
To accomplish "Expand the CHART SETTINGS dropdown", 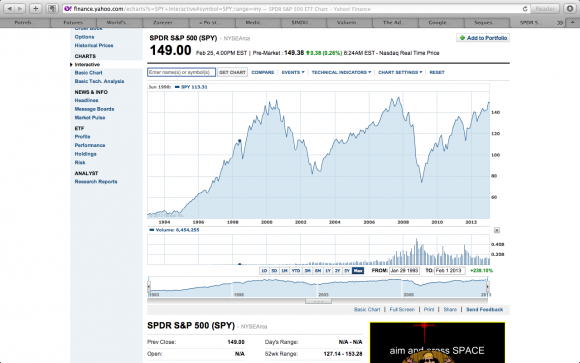I will point(400,73).
